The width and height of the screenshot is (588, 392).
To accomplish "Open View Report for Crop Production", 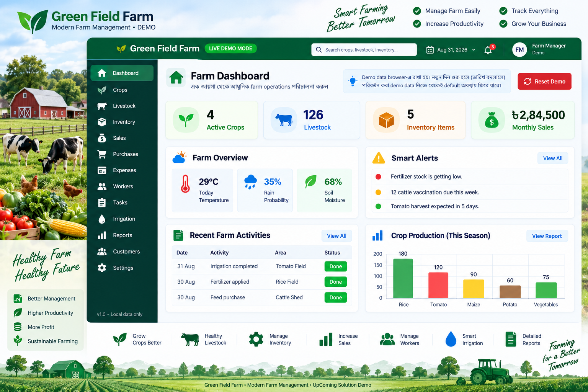I will point(547,236).
